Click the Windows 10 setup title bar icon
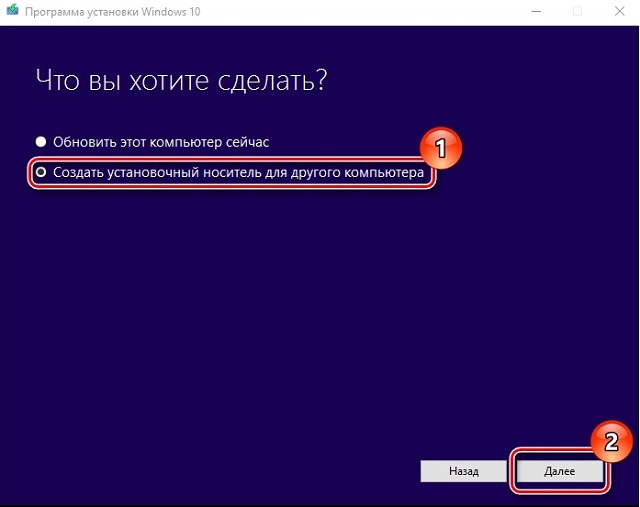The height and width of the screenshot is (507, 640). pyautogui.click(x=12, y=10)
